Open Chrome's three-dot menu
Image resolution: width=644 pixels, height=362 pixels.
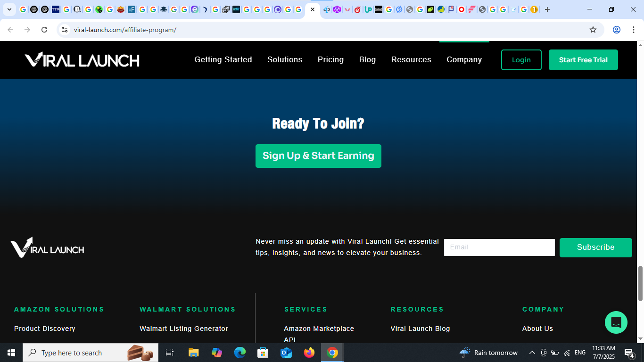633,30
